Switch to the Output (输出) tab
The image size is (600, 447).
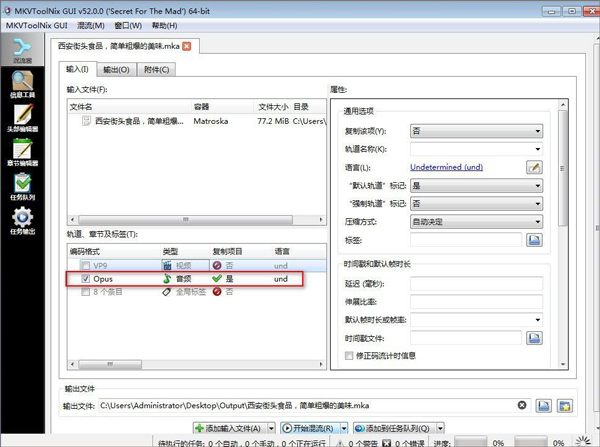click(116, 70)
